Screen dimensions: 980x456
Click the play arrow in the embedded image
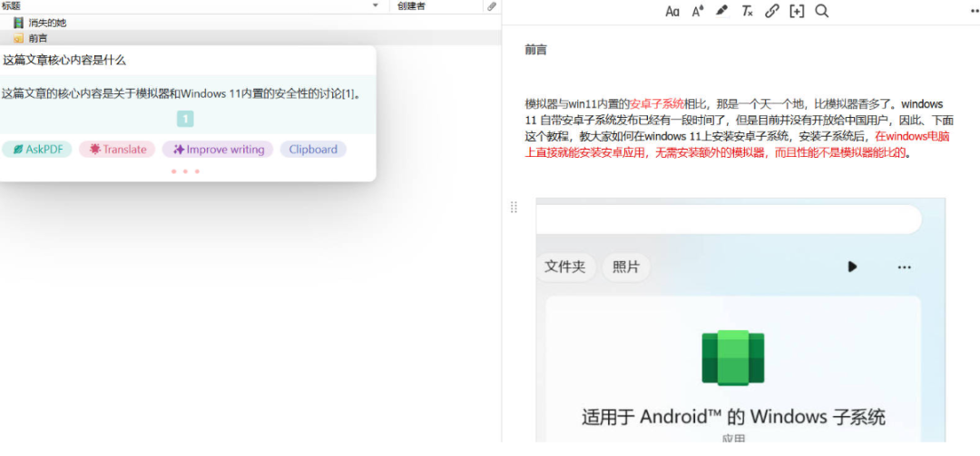[x=852, y=267]
